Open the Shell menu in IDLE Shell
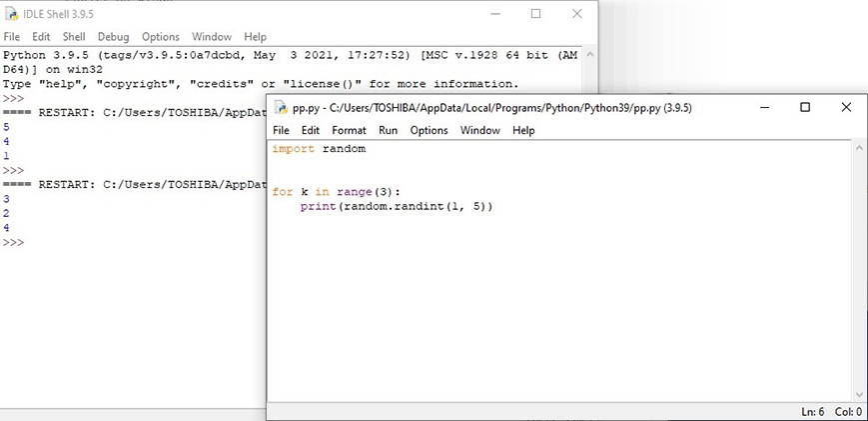The image size is (868, 421). 74,37
